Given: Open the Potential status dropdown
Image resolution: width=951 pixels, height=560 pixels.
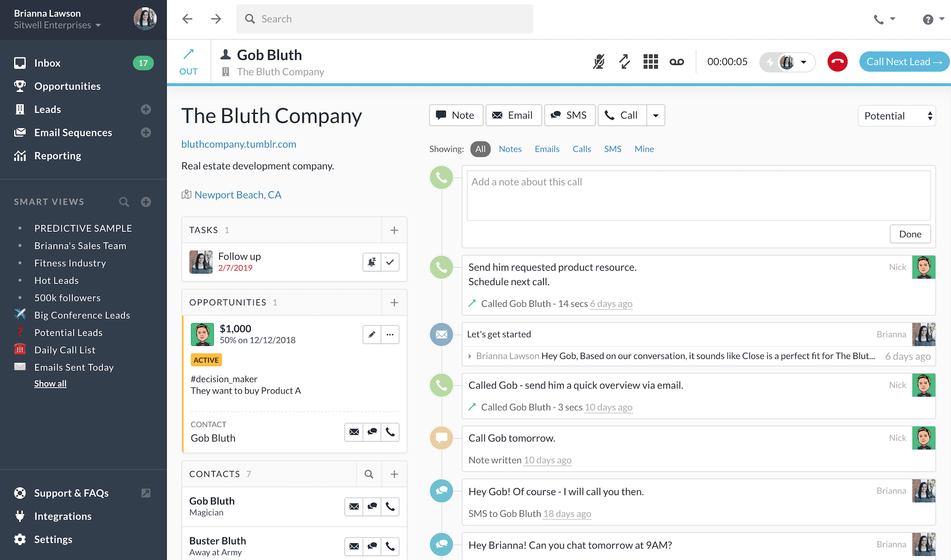Looking at the screenshot, I should tap(896, 115).
